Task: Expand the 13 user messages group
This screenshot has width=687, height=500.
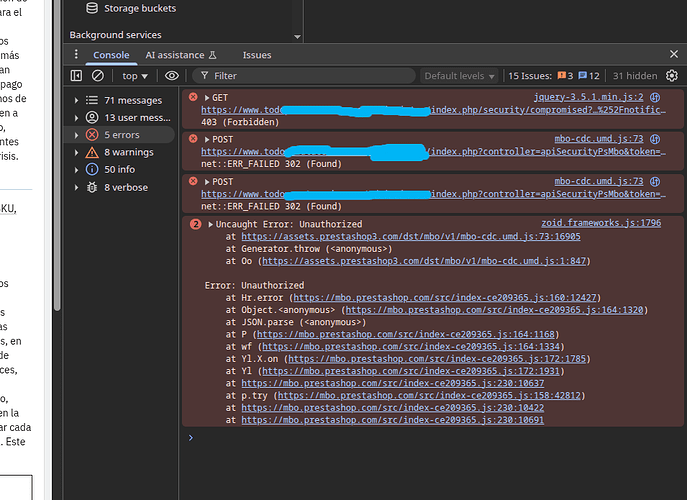Action: pos(76,117)
